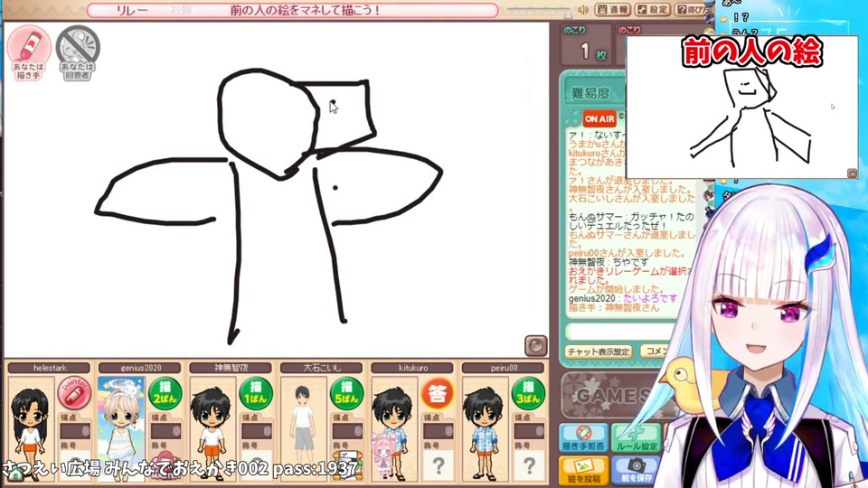Image resolution: width=868 pixels, height=488 pixels.
Task: Open the 遊び方 how-to-play button
Action: pyautogui.click(x=692, y=9)
